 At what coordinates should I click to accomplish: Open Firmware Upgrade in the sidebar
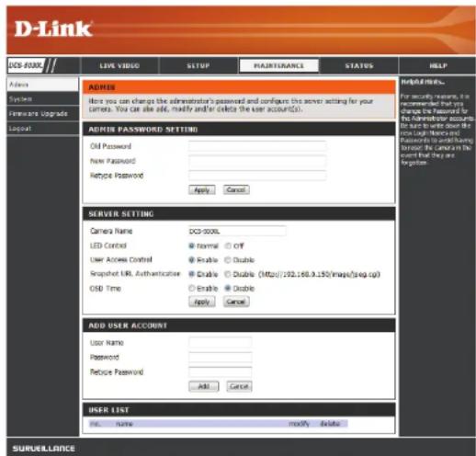coord(42,114)
